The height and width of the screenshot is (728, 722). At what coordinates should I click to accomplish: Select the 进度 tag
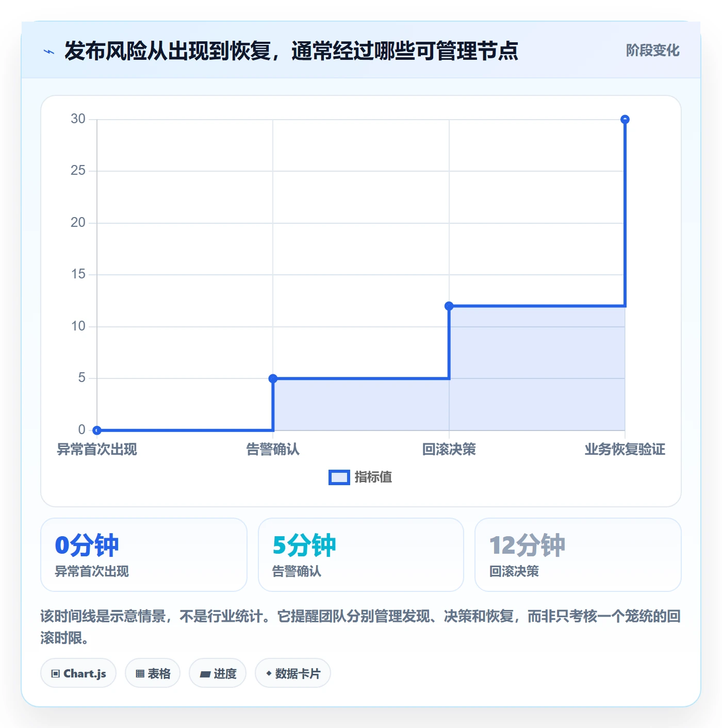[218, 673]
